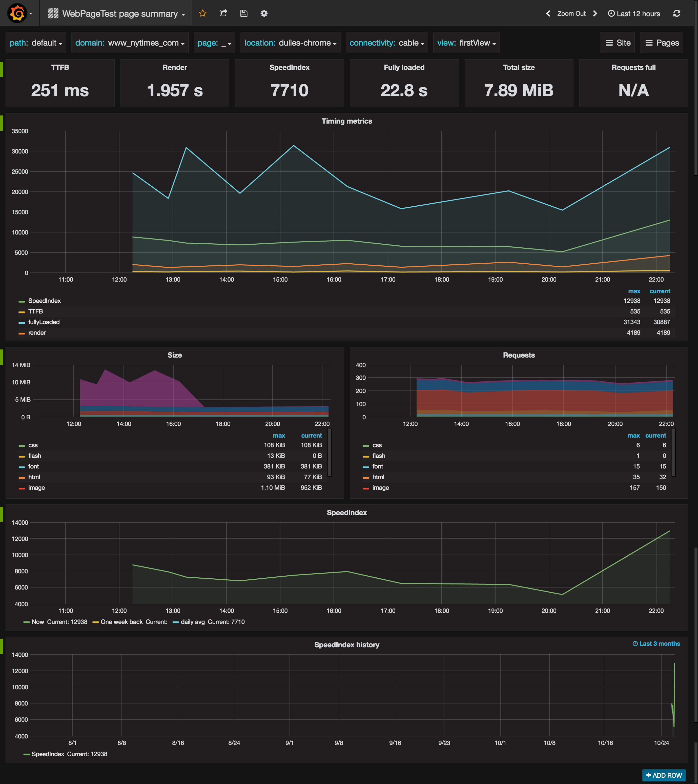Open dashboard settings gear

point(264,13)
